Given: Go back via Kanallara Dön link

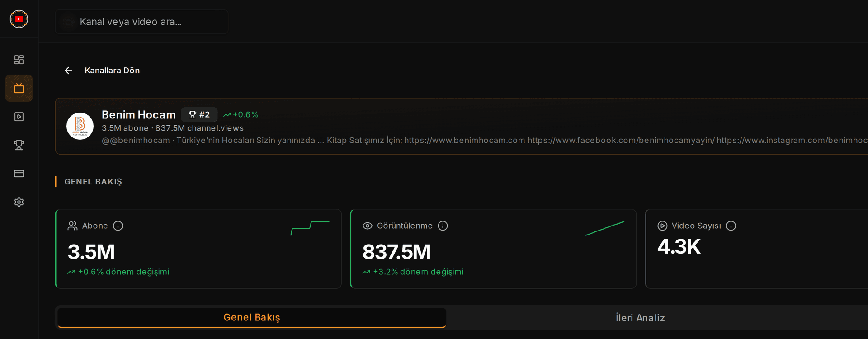Looking at the screenshot, I should point(112,71).
